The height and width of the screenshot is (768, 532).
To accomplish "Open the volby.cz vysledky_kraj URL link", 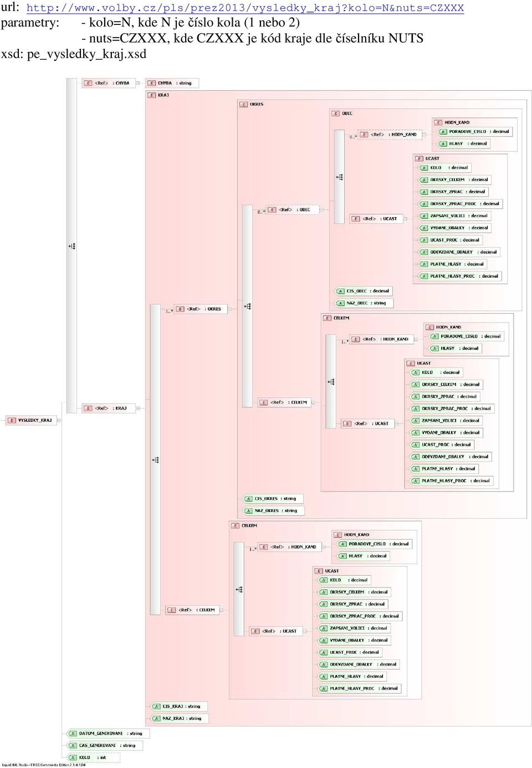I will tap(245, 8).
